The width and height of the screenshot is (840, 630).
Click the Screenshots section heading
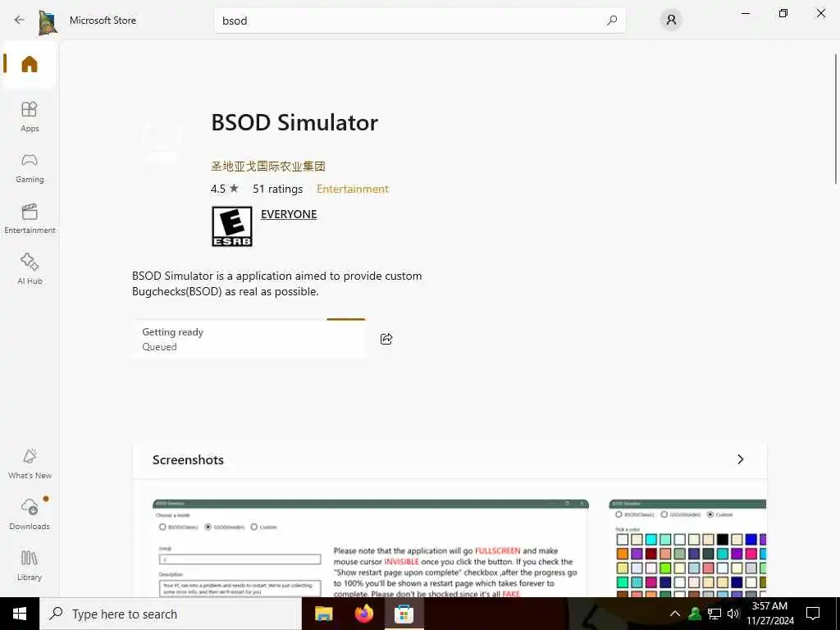tap(188, 459)
